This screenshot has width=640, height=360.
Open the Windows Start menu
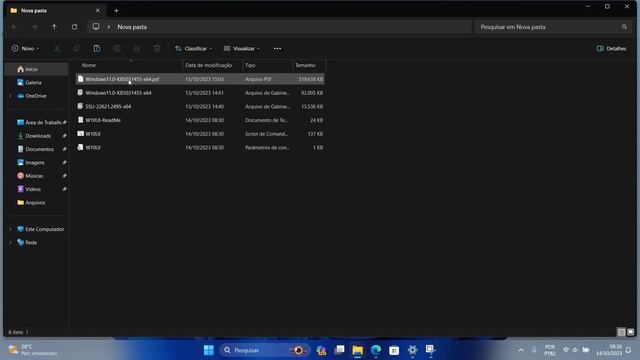point(209,350)
